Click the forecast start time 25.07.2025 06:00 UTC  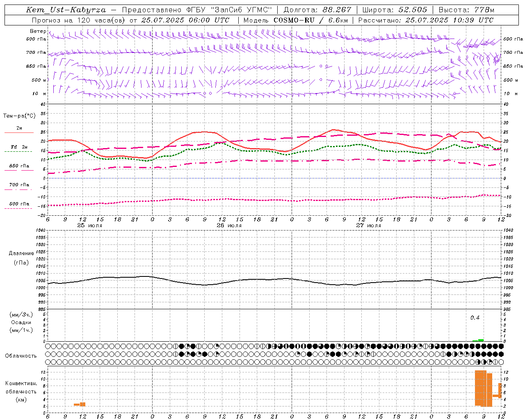[185, 20]
